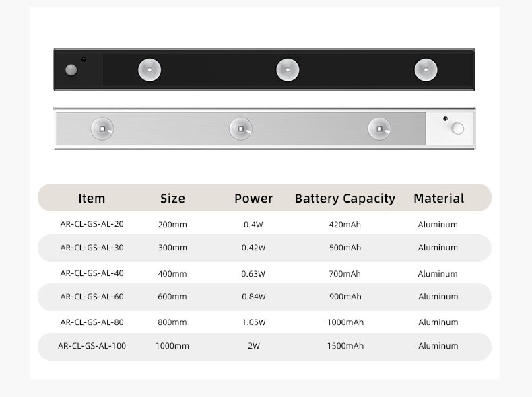Click the 0.63W power value
The width and height of the screenshot is (532, 397).
tap(253, 274)
